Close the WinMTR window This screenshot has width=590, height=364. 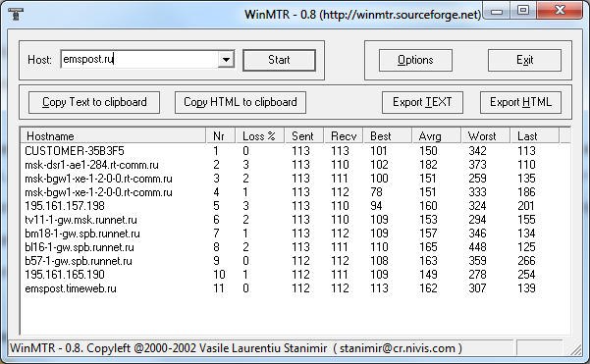click(560, 10)
